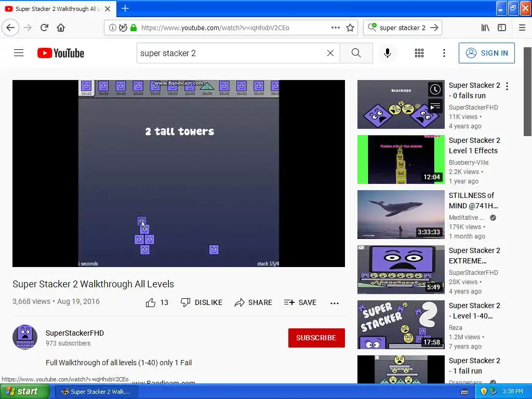Open the SHARE dialog
This screenshot has height=399, width=532.
(x=253, y=302)
